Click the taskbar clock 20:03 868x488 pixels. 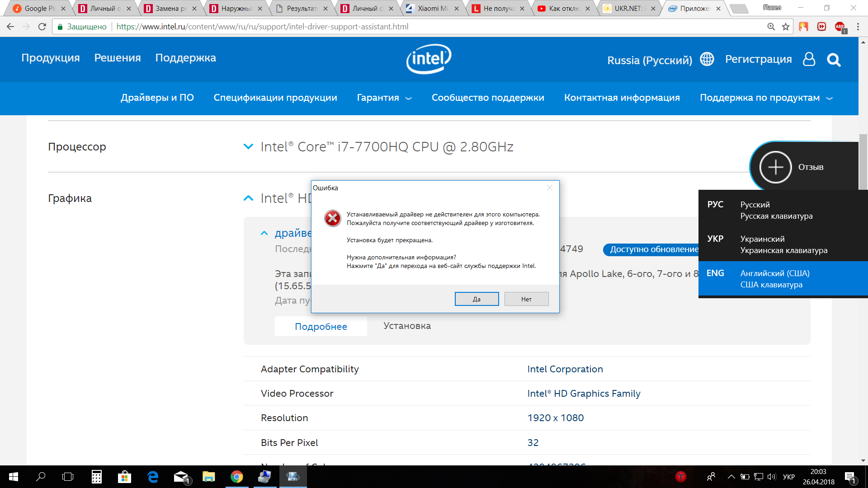pos(818,472)
